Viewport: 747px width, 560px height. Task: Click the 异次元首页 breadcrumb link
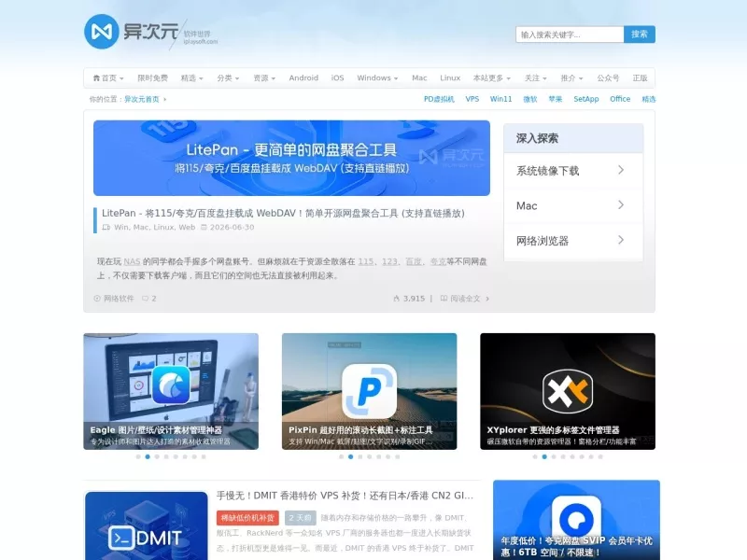click(x=142, y=100)
